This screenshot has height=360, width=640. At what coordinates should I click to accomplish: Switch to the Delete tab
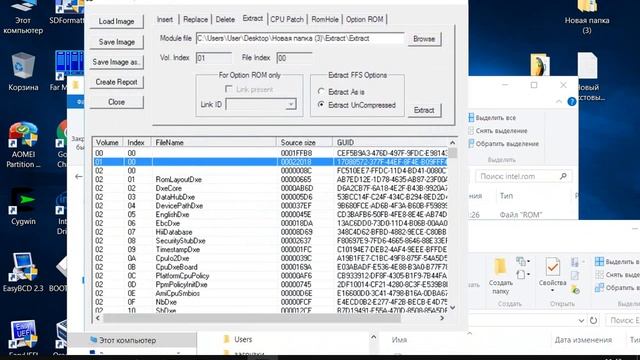pos(225,20)
